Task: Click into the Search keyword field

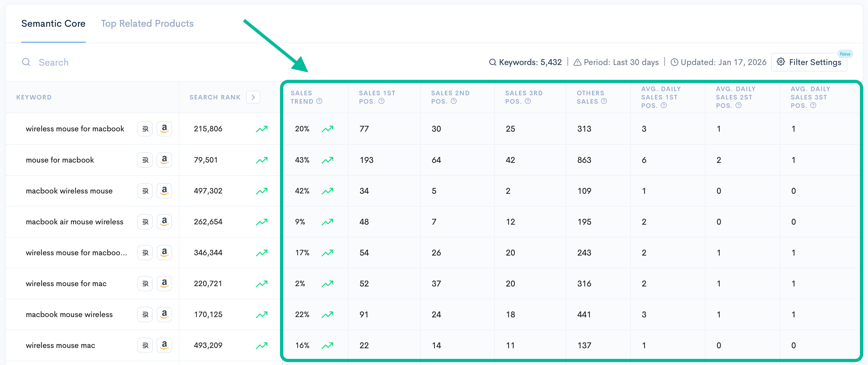Action: point(53,62)
